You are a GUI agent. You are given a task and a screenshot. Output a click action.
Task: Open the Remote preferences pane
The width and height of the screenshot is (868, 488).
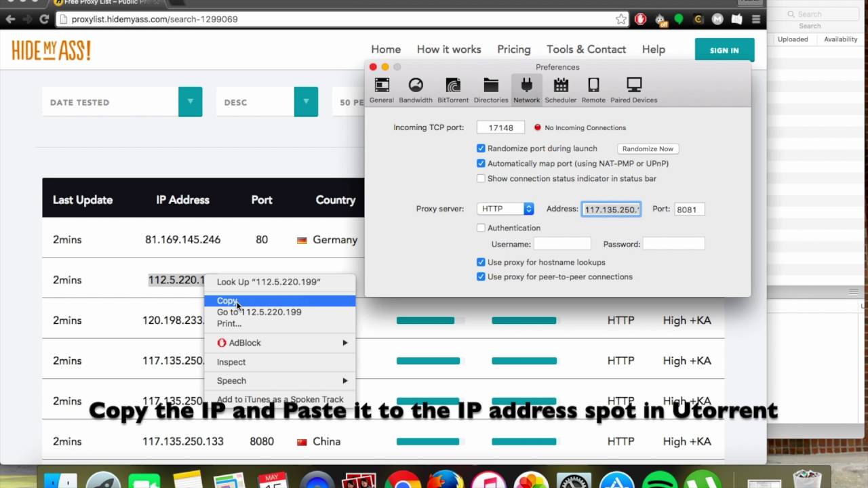tap(593, 90)
